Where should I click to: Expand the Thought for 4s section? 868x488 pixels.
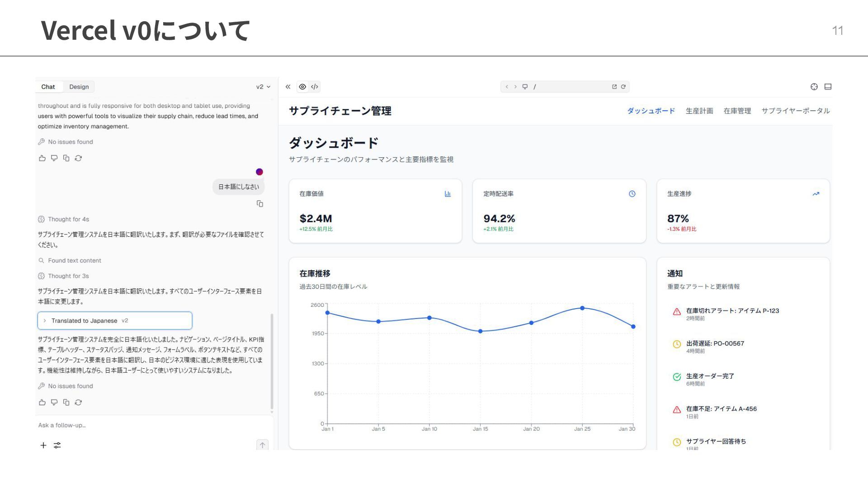pos(68,219)
